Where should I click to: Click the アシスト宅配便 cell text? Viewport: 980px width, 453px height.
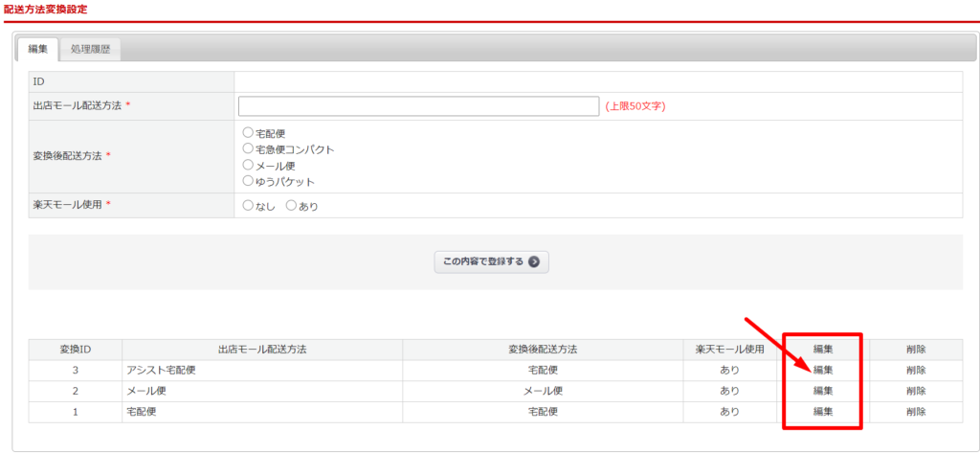(x=161, y=371)
